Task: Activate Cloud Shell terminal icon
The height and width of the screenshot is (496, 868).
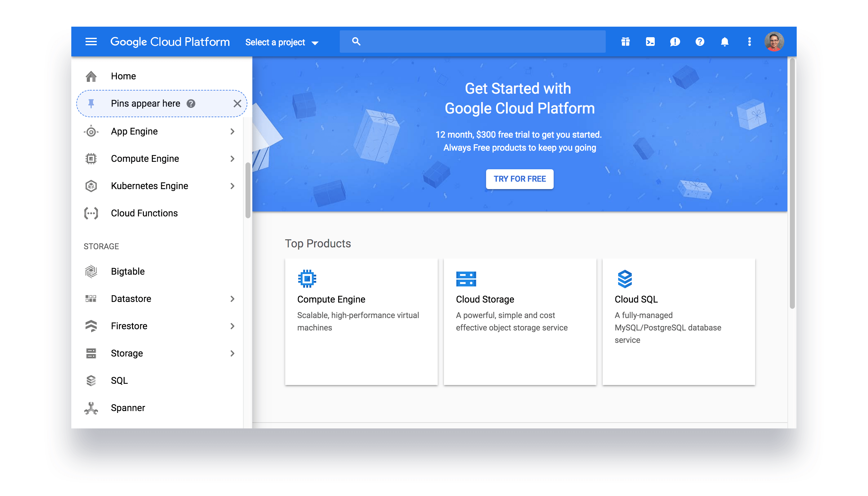Action: tap(650, 42)
